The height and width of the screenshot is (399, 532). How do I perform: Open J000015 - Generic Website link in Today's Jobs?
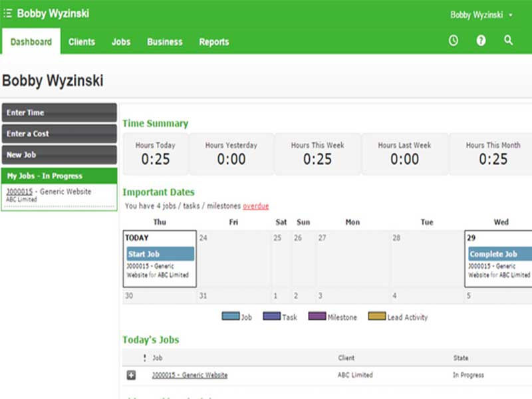click(x=190, y=375)
